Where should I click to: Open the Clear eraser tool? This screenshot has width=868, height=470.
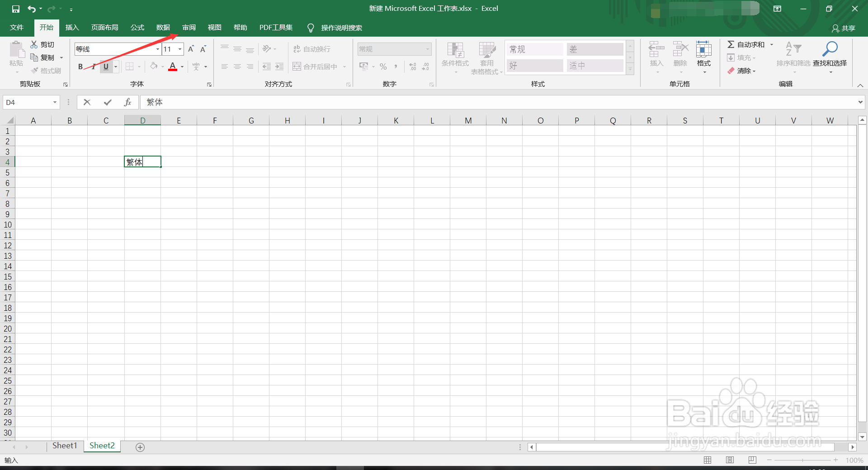(741, 71)
